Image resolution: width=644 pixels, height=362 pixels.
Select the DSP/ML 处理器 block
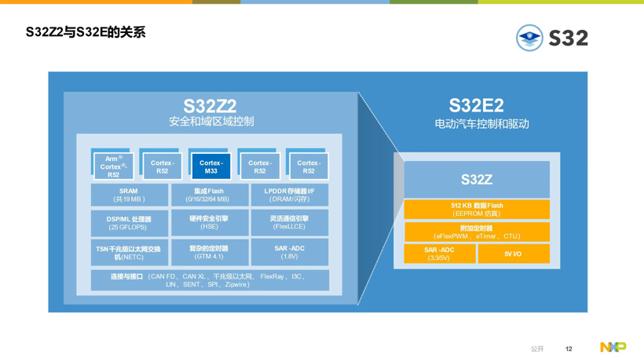pyautogui.click(x=129, y=223)
